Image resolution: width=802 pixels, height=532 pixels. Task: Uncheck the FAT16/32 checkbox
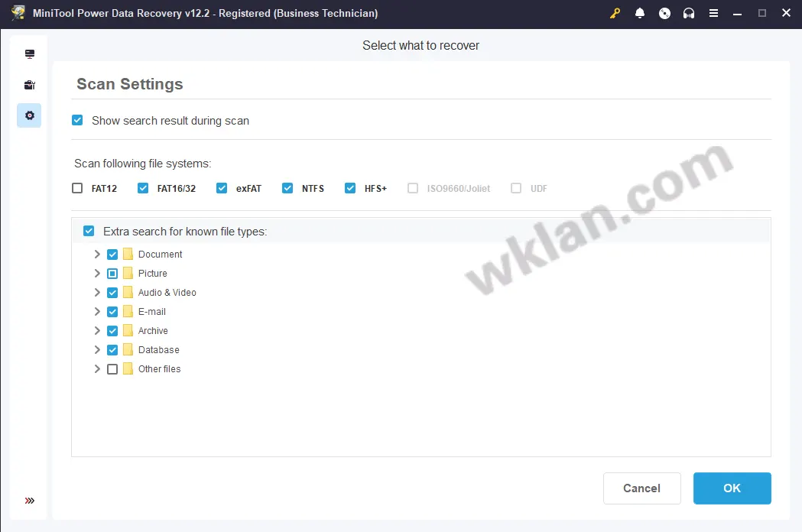[143, 188]
